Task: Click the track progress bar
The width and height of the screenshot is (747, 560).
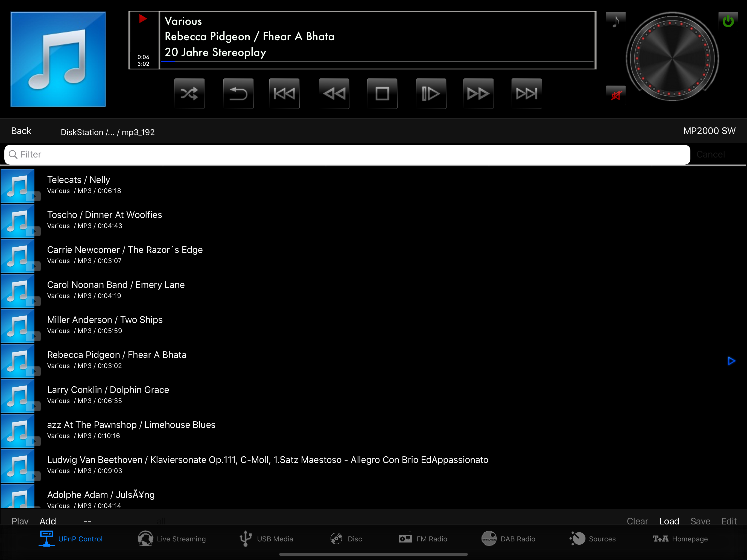Action: 377,62
